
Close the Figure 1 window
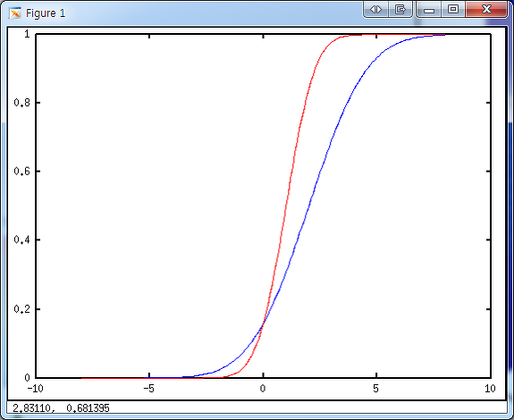486,9
